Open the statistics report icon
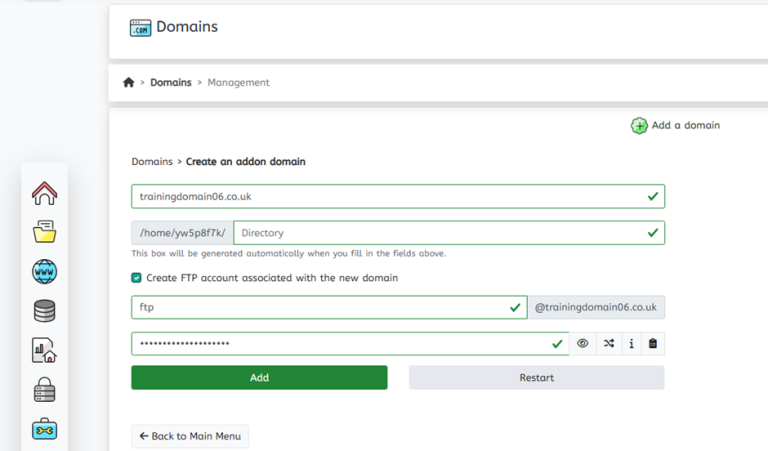The image size is (768, 451). point(45,350)
